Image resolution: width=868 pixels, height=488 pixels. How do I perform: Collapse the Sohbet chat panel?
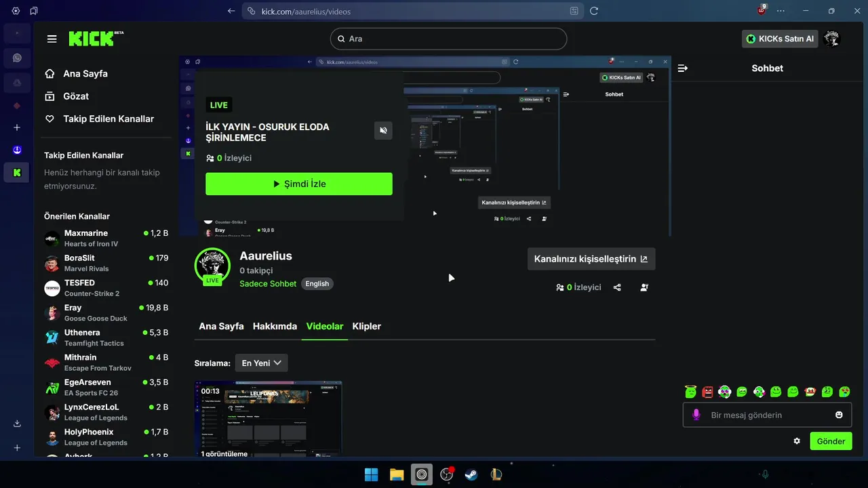[683, 68]
